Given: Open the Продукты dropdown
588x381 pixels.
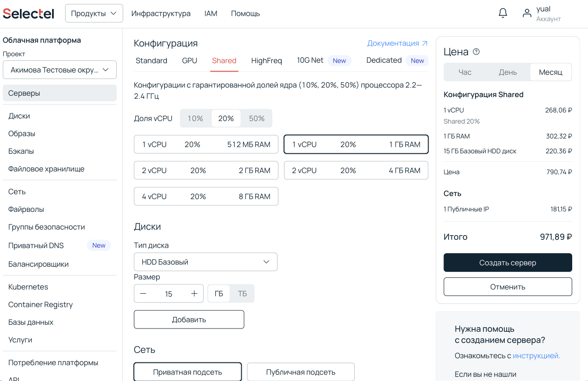Looking at the screenshot, I should coord(94,13).
